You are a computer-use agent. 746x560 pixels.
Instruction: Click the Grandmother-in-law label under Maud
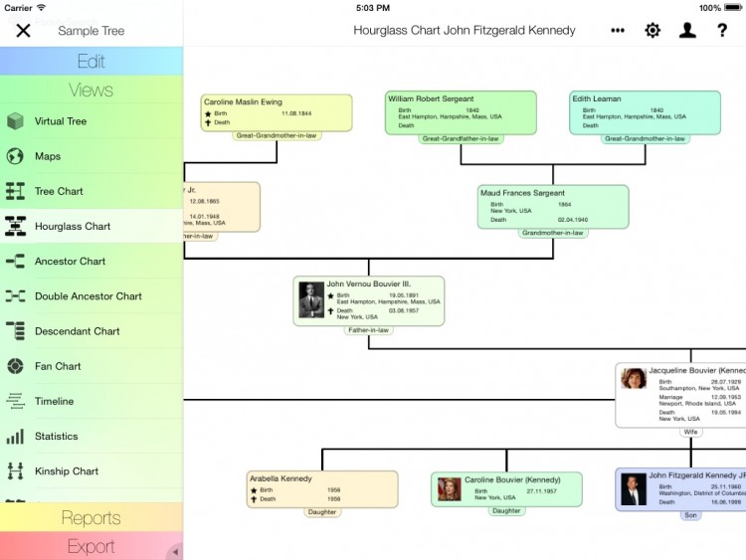click(553, 233)
